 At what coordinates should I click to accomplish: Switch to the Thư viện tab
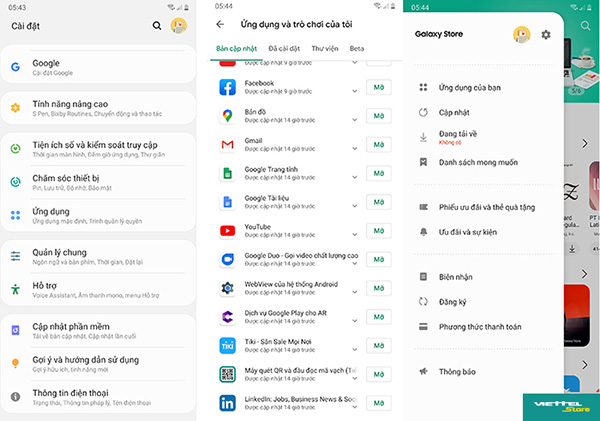tap(325, 48)
